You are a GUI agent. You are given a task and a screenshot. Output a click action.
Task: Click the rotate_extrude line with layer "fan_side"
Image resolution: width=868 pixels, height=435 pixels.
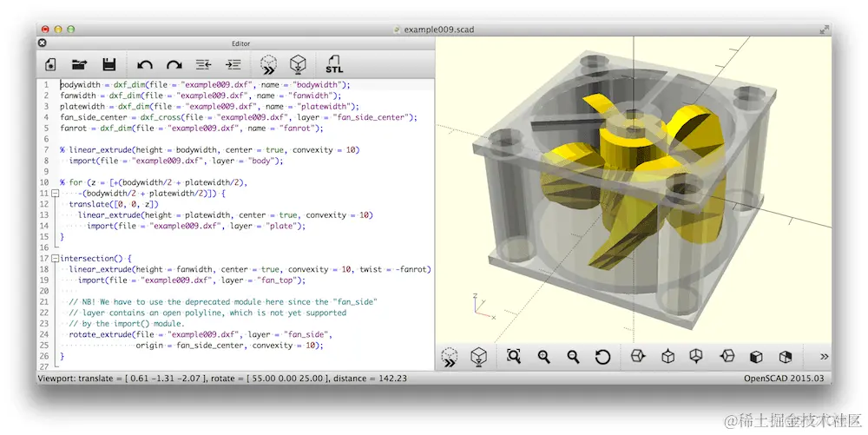coord(201,334)
